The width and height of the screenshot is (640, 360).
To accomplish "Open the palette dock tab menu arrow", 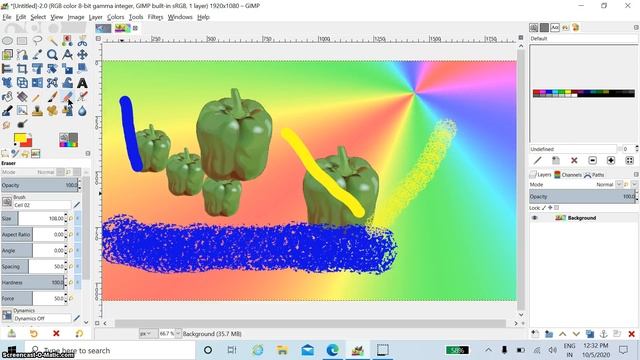I will coord(636,27).
